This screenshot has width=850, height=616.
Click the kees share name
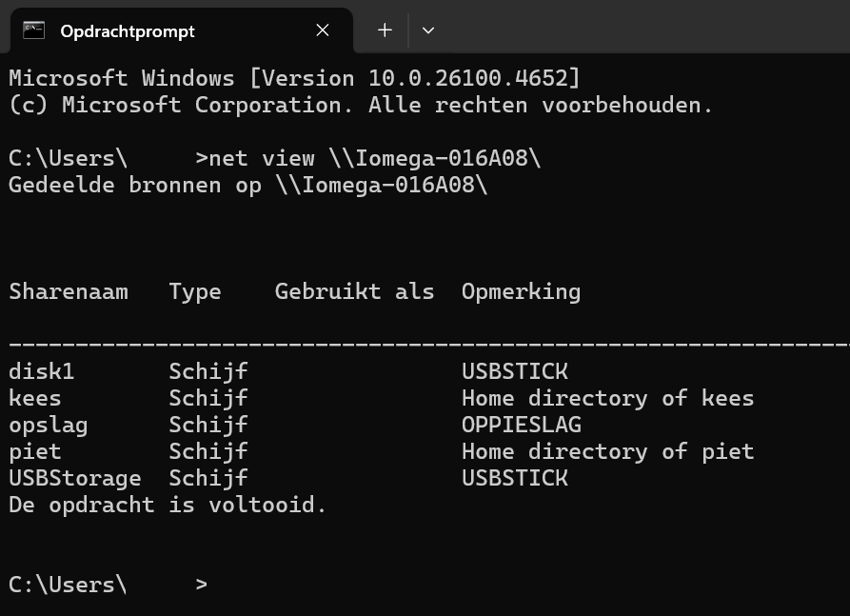(35, 399)
